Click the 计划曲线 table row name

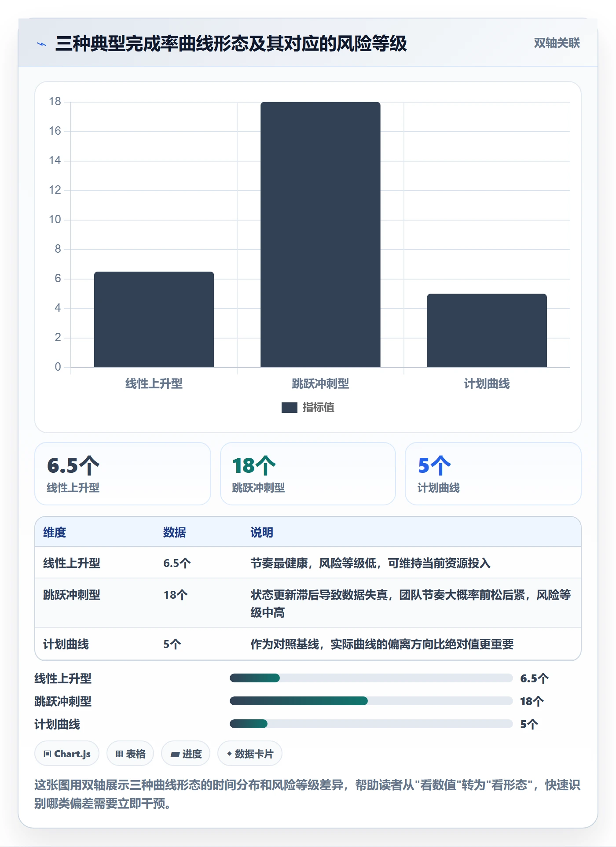[66, 644]
